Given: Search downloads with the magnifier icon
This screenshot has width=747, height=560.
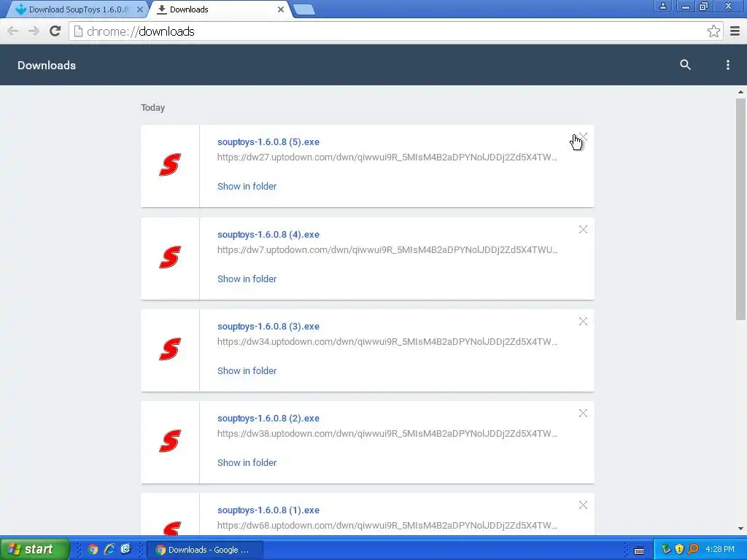Looking at the screenshot, I should (x=685, y=65).
